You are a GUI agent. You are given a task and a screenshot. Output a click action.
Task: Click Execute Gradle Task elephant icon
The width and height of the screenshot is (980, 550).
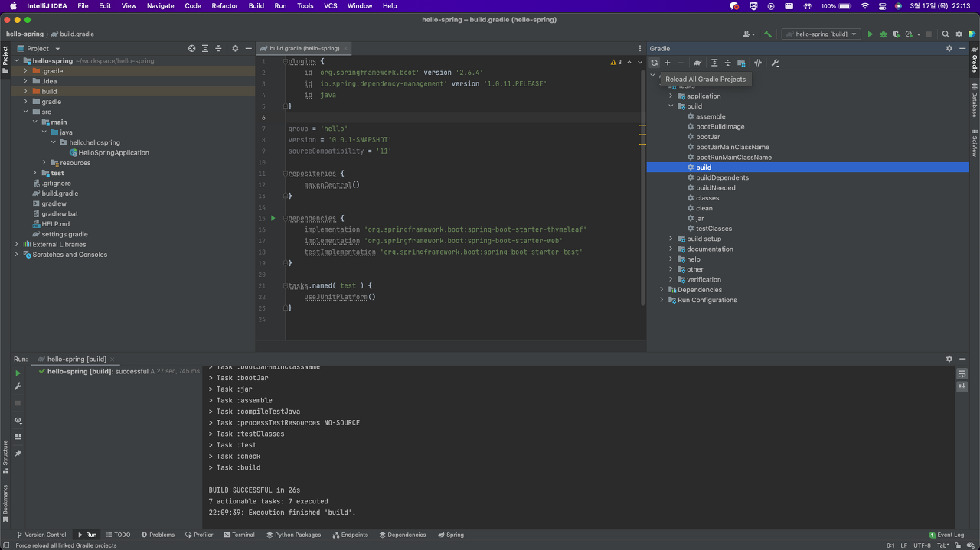tap(697, 63)
